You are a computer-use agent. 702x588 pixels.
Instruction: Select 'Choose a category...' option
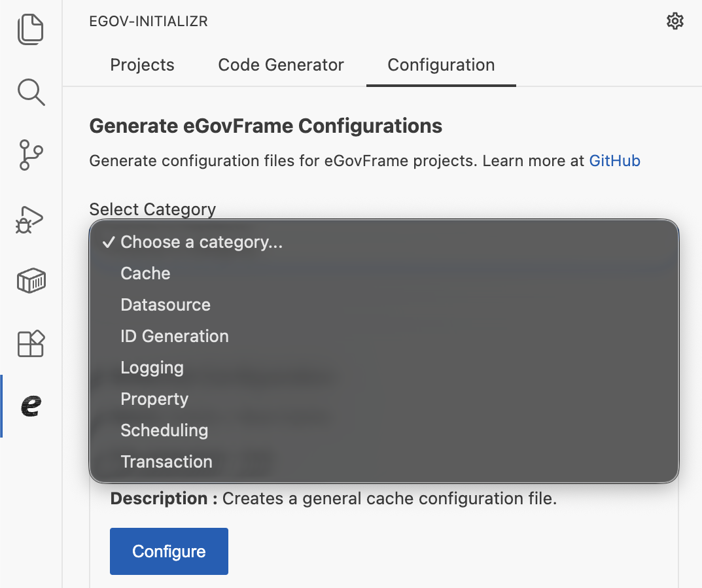pos(202,242)
